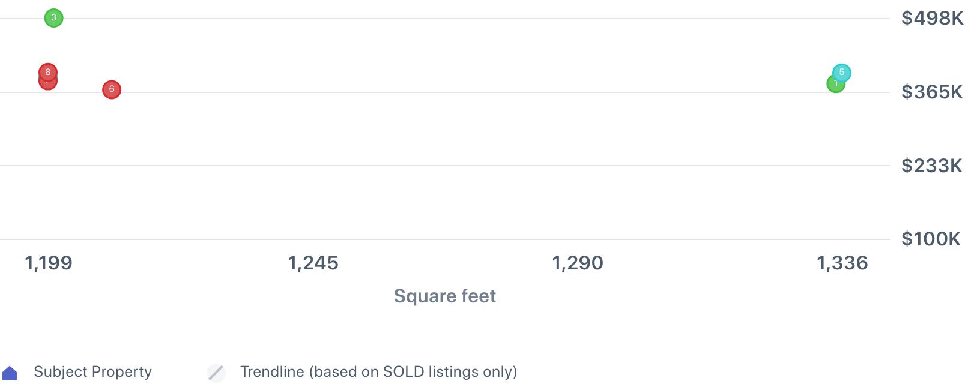The height and width of the screenshot is (390, 980).
Task: Click the $365K price axis label
Action: (x=932, y=92)
